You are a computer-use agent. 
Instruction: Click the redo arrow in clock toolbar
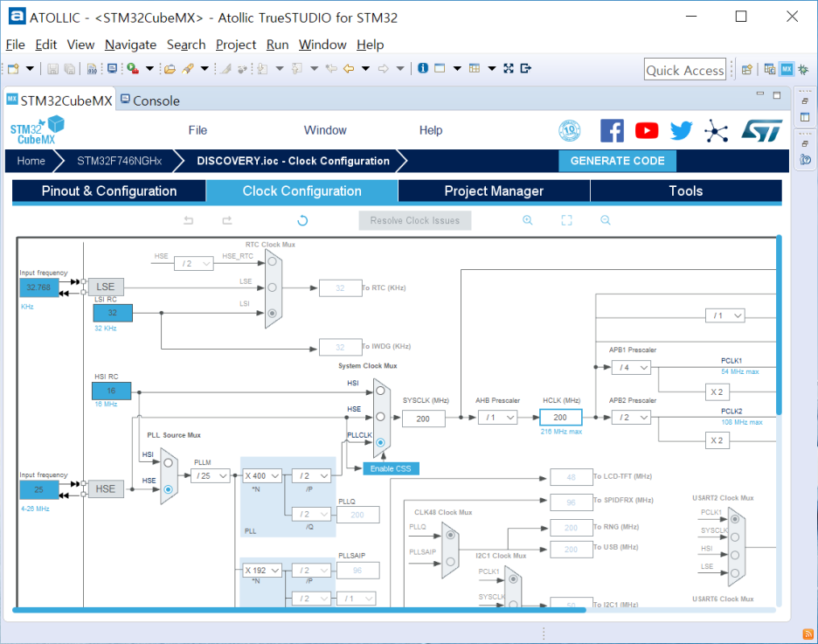(227, 220)
